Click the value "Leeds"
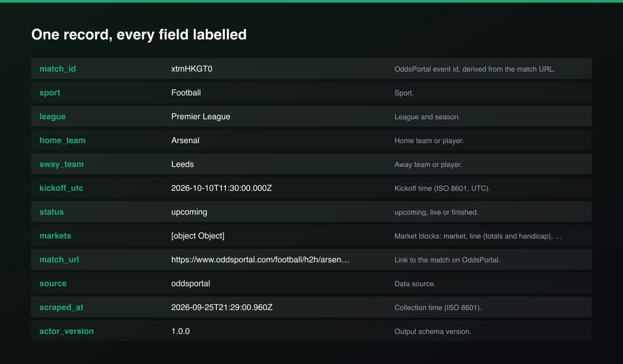623x364 pixels. [183, 164]
